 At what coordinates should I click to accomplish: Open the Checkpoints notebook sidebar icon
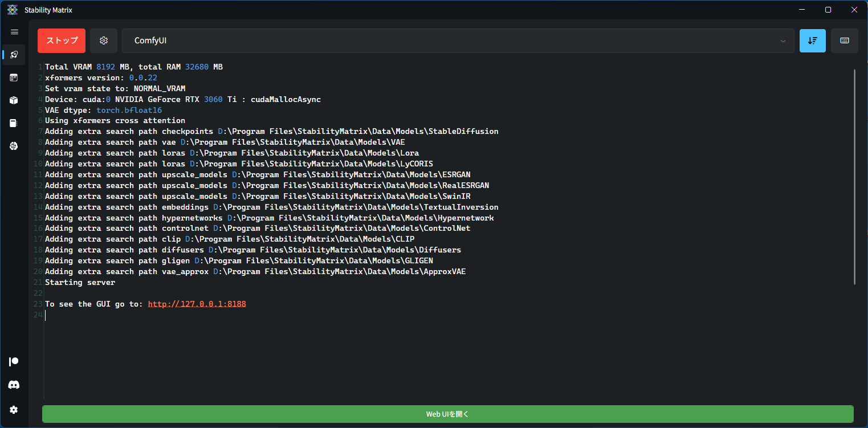pos(14,123)
